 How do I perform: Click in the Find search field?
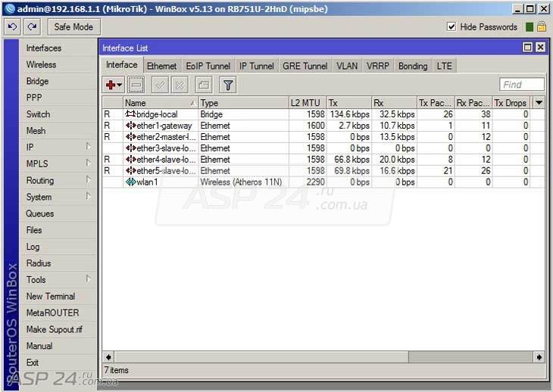522,85
